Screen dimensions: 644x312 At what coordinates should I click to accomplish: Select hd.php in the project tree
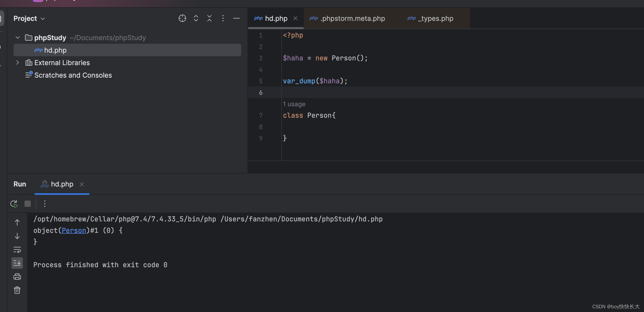[x=55, y=50]
